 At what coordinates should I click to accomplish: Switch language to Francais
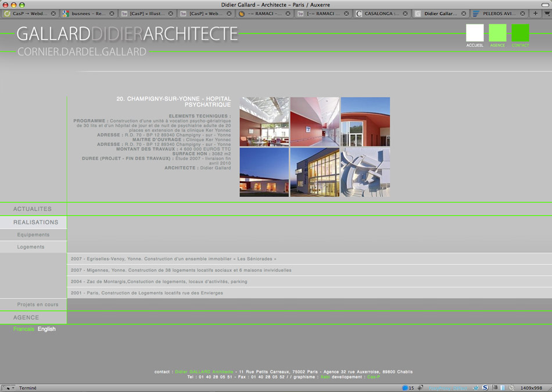(24, 329)
